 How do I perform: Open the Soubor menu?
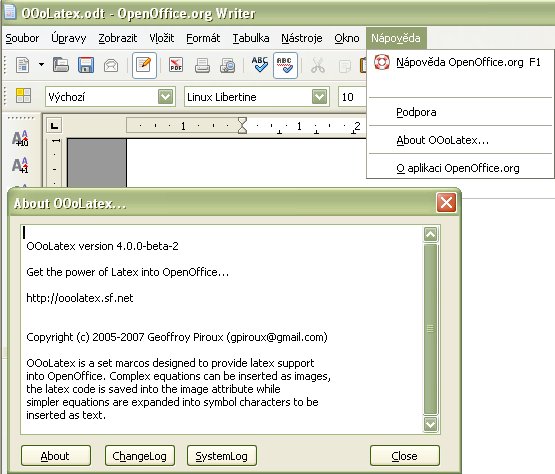[x=22, y=38]
